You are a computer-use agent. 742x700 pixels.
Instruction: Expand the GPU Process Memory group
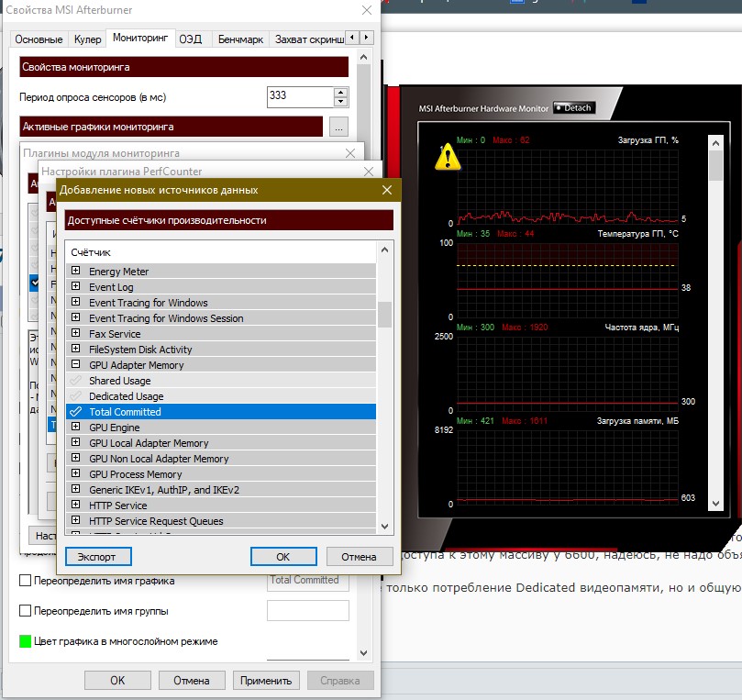(x=75, y=473)
